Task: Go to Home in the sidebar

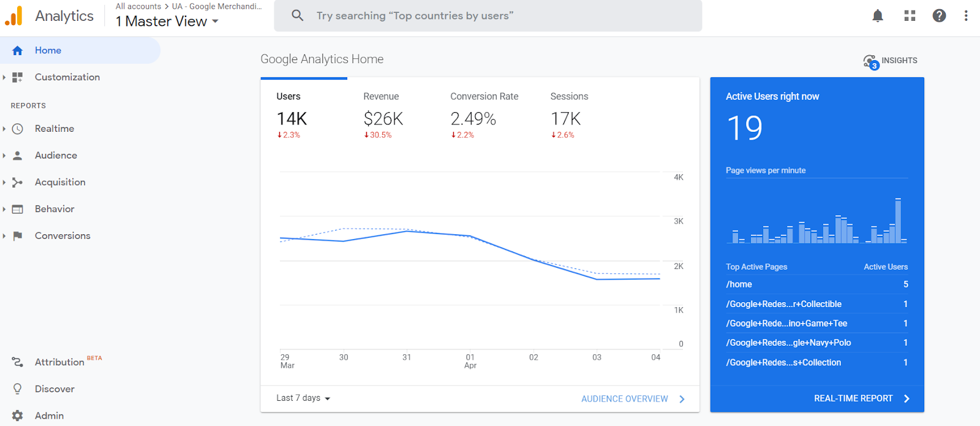Action: point(48,50)
